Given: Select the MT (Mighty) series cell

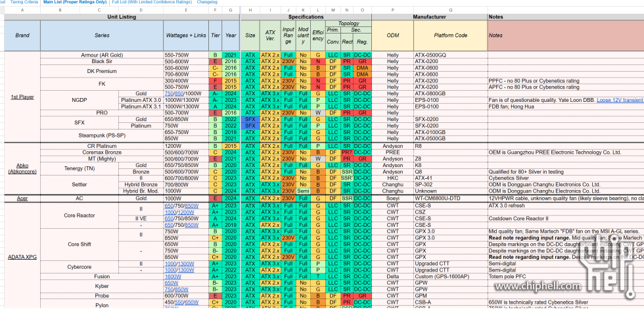Looking at the screenshot, I should [102, 159].
